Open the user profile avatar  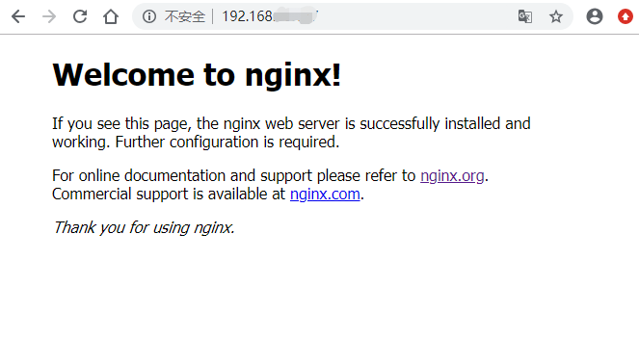(595, 16)
